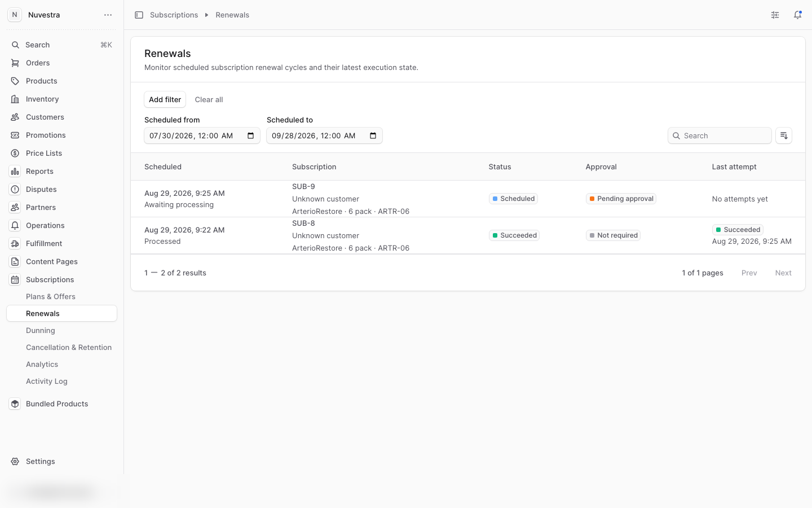
Task: Click the Products tag icon
Action: click(15, 81)
